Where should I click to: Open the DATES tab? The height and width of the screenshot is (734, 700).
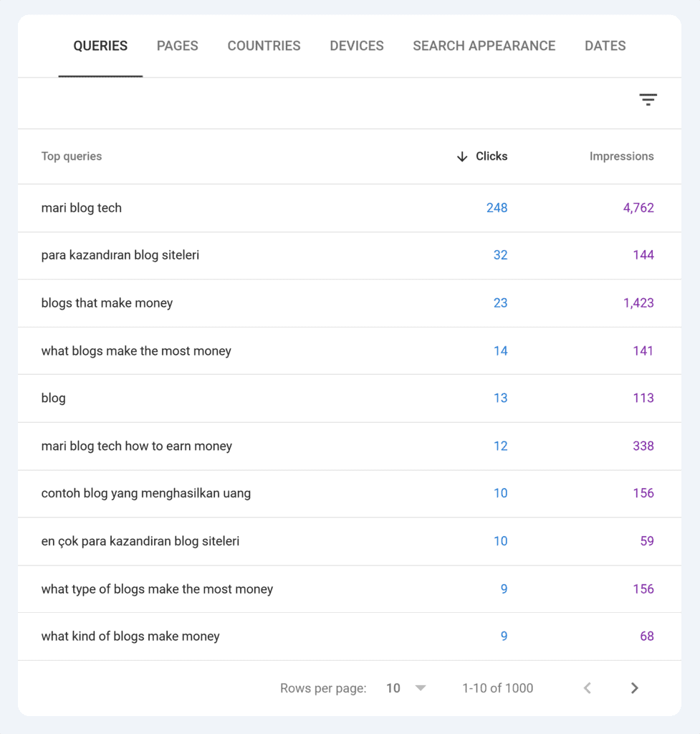(605, 45)
